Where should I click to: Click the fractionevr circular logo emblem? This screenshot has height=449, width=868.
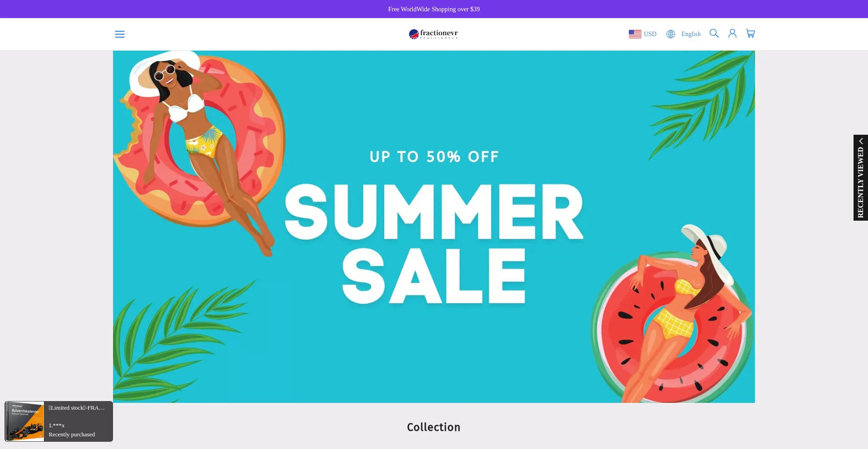(414, 34)
